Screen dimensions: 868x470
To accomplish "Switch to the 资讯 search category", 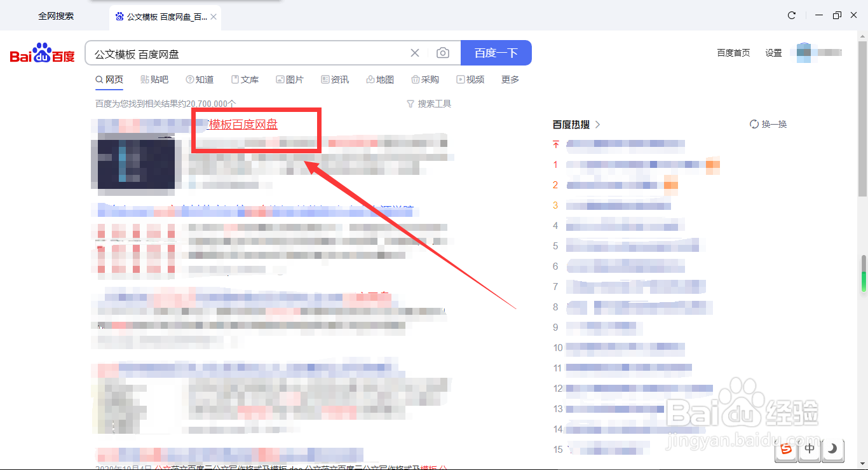I will pyautogui.click(x=335, y=79).
